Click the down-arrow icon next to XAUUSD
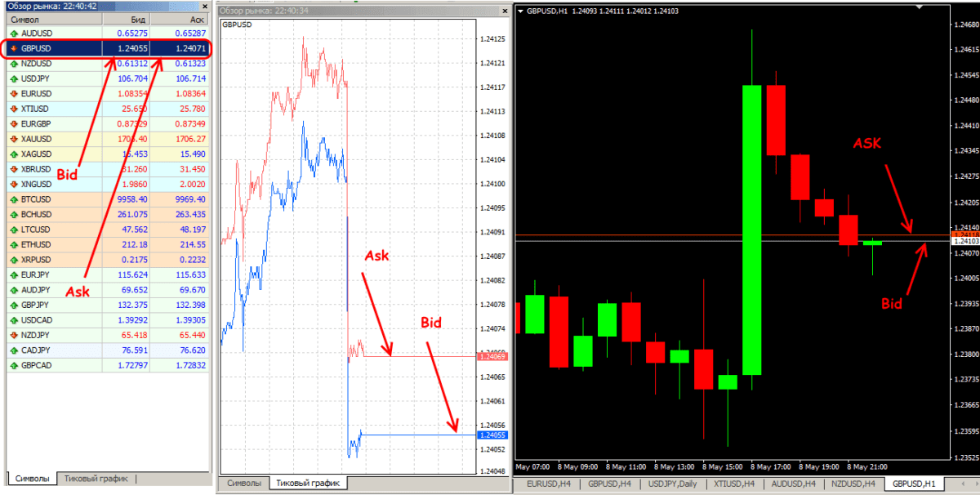 (14, 139)
